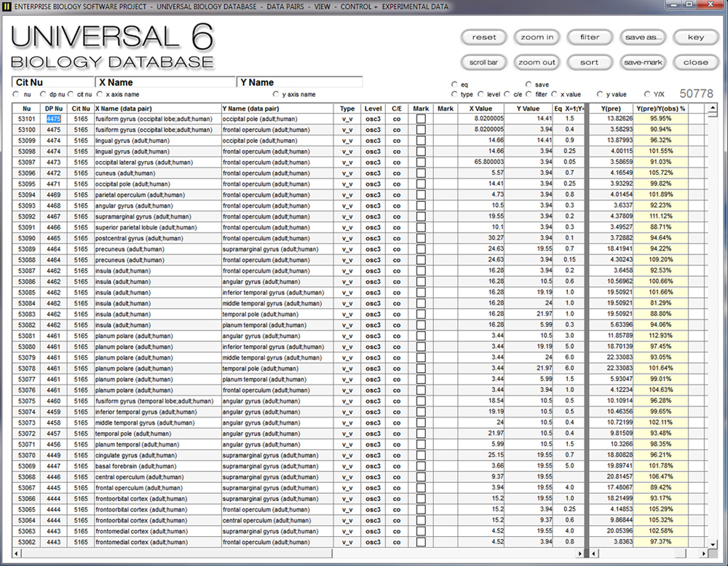Select the c/e radio button

click(507, 95)
